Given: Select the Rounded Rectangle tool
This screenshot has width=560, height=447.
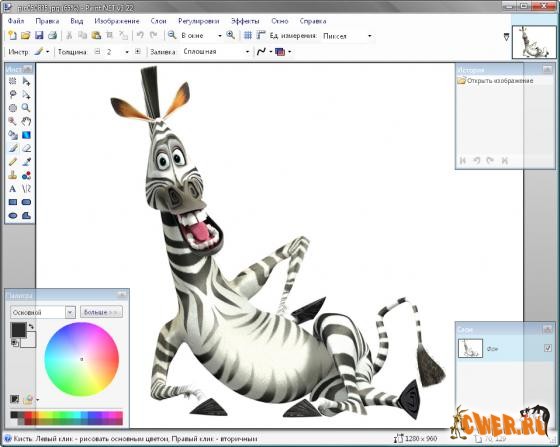Looking at the screenshot, I should [x=26, y=202].
